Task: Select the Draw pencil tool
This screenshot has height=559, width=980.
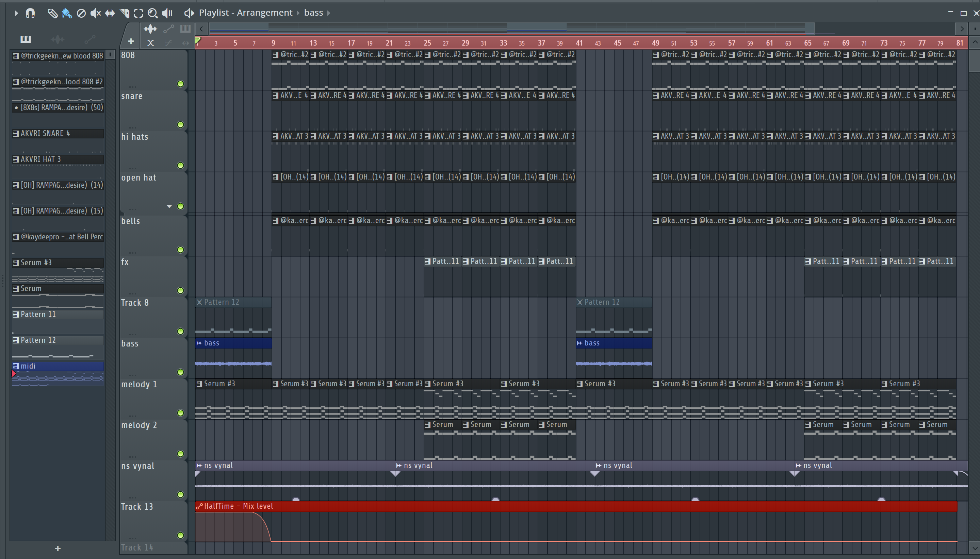Action: 52,13
